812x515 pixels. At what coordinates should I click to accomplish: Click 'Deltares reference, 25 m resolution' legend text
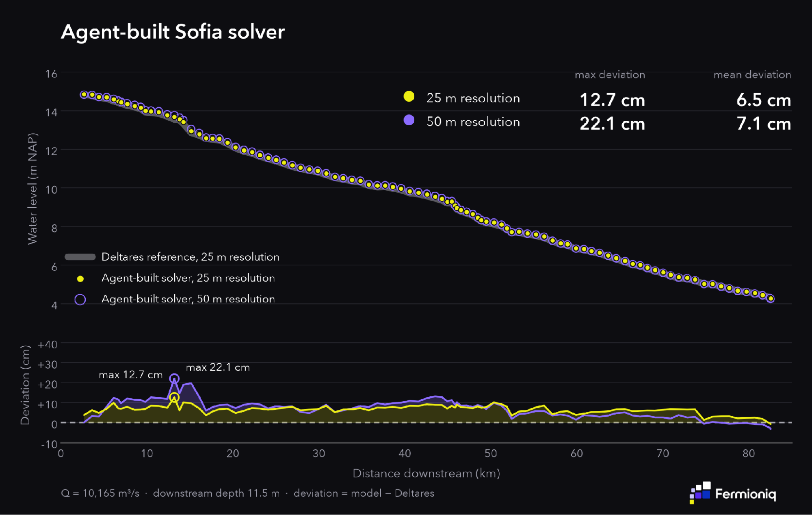coord(191,257)
